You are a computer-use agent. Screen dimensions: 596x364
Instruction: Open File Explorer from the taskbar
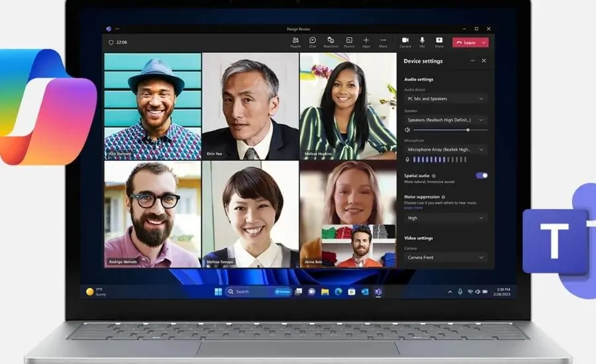(x=324, y=292)
